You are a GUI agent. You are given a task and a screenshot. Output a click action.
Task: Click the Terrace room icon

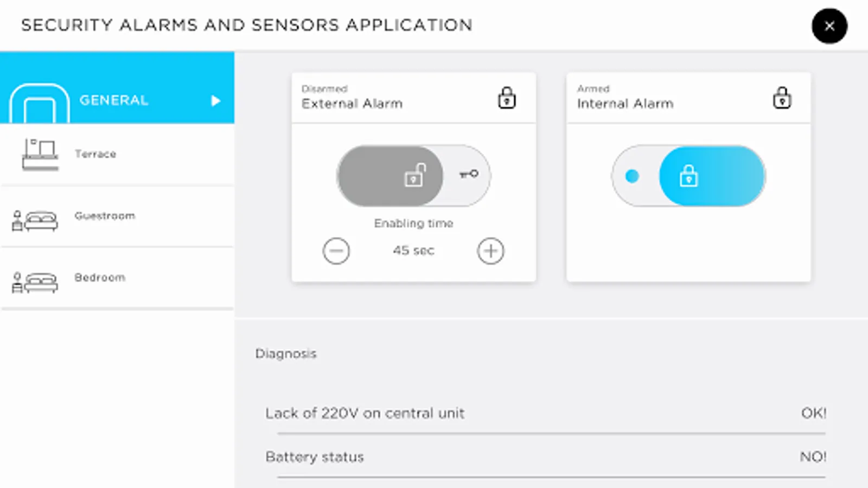[40, 155]
